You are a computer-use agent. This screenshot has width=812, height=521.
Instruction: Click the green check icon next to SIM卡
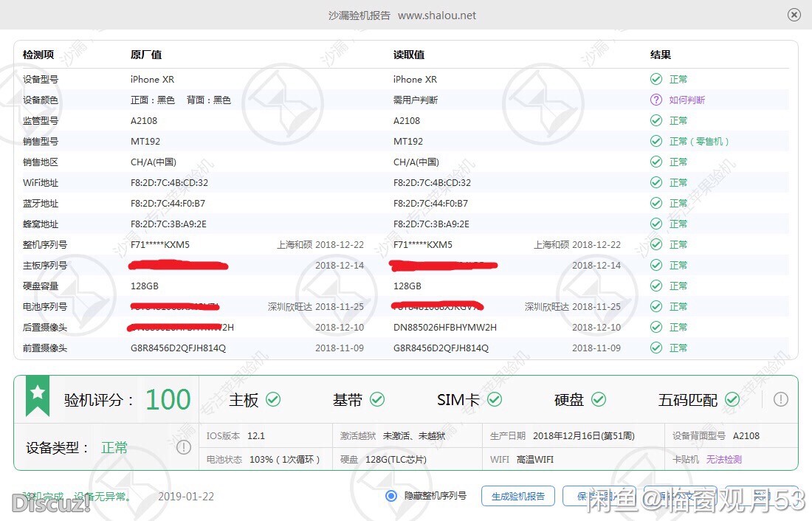(495, 399)
